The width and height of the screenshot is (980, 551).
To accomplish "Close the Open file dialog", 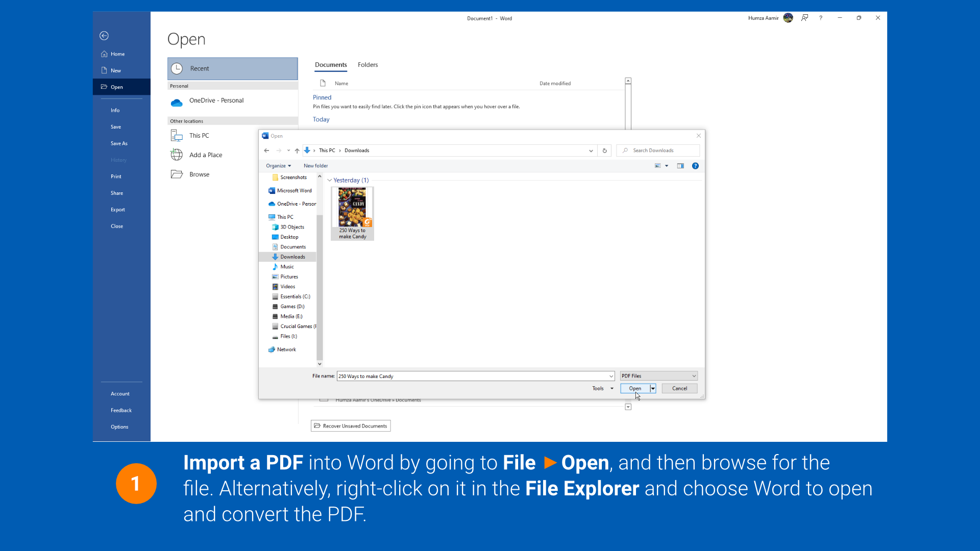I will [699, 136].
